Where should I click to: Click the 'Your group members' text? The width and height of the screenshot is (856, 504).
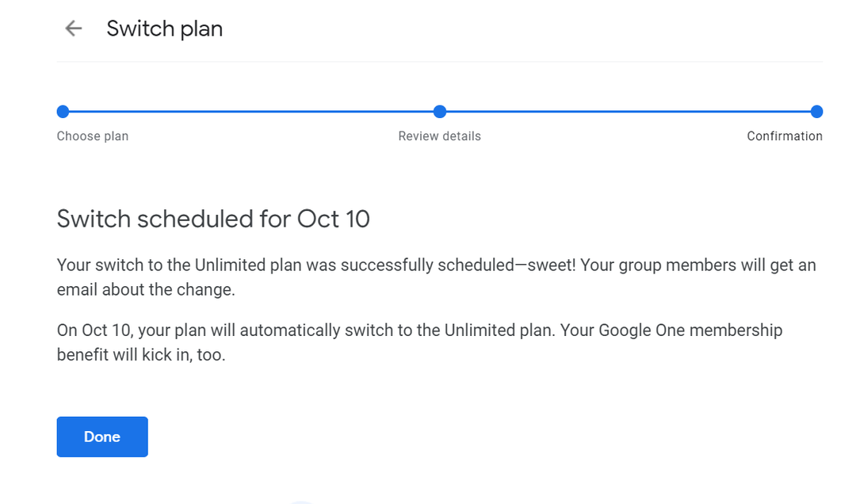click(x=654, y=265)
